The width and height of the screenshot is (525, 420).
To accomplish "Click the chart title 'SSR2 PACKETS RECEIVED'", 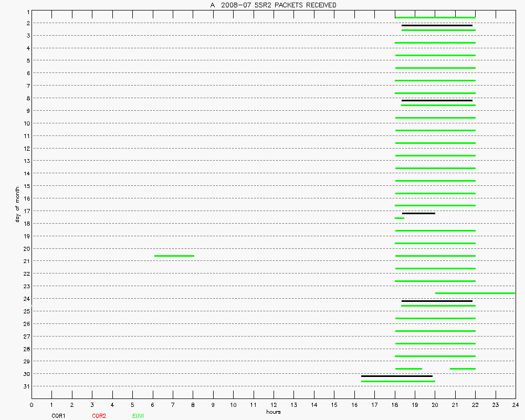I will tap(273, 5).
